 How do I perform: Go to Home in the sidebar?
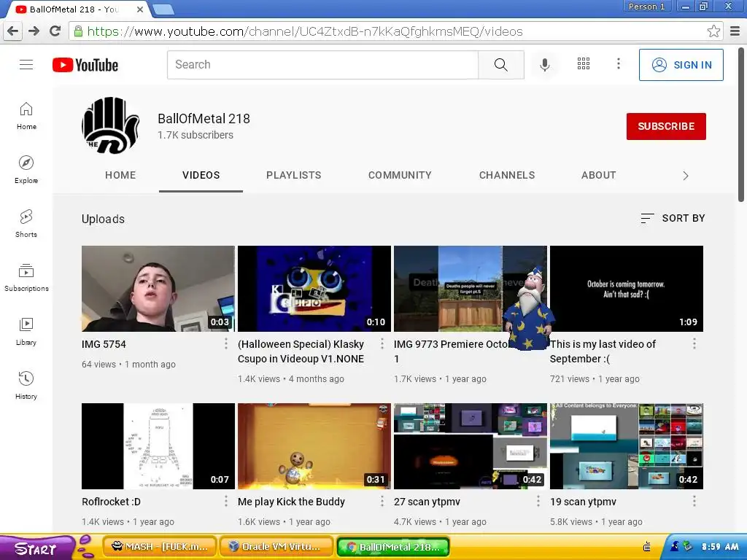coord(26,116)
